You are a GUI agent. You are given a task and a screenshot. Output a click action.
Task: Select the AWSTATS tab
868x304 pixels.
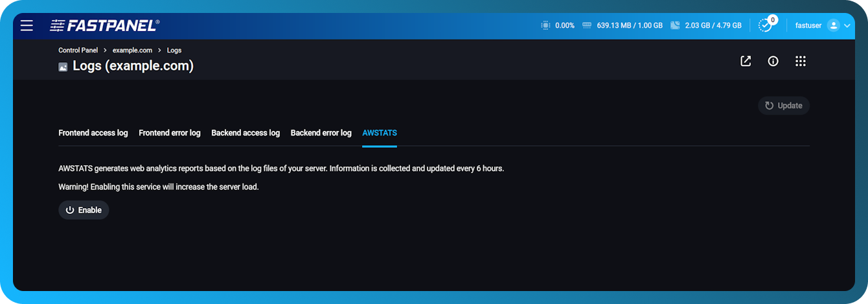pos(380,133)
